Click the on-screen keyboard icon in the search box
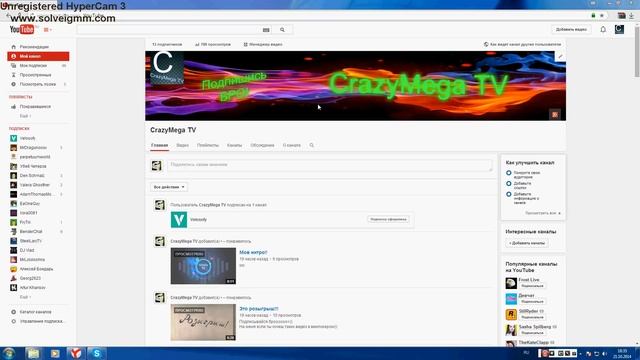 click(x=266, y=30)
